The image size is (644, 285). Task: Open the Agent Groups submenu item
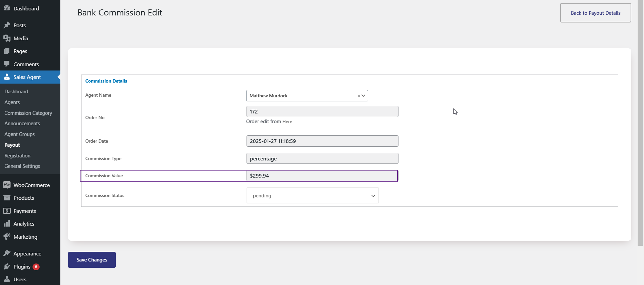[19, 134]
